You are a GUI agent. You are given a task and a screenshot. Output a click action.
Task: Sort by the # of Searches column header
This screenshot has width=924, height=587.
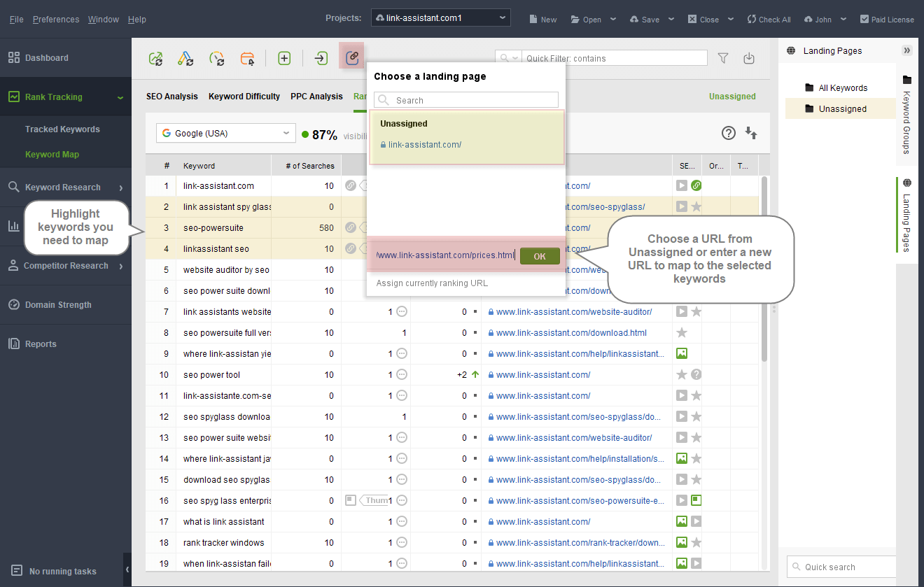pyautogui.click(x=306, y=166)
